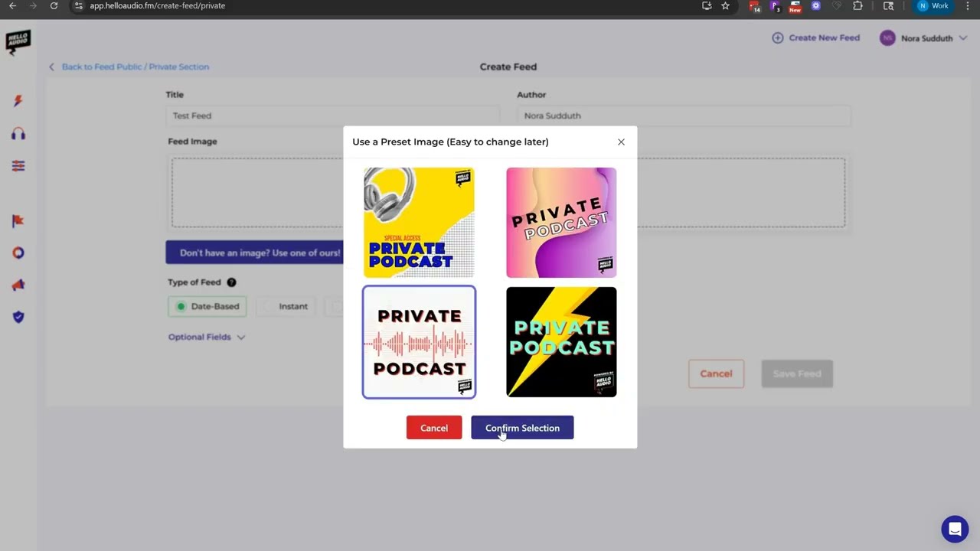Choose the white waveform Private Podcast image
Viewport: 980px width, 551px height.
point(419,342)
